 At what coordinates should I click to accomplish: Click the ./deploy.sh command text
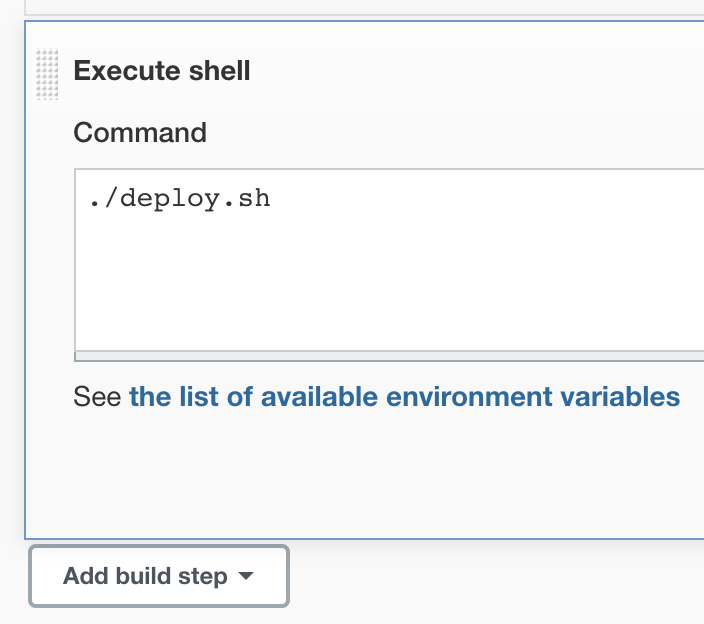point(180,198)
